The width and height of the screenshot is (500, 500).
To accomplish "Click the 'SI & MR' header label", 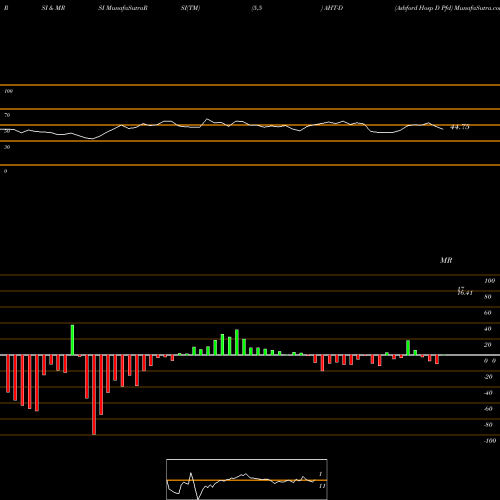I will point(53,8).
